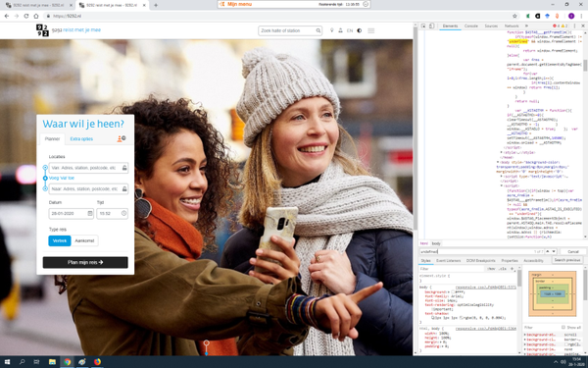Select the Vertrek trip type
The width and height of the screenshot is (588, 368).
pos(60,240)
